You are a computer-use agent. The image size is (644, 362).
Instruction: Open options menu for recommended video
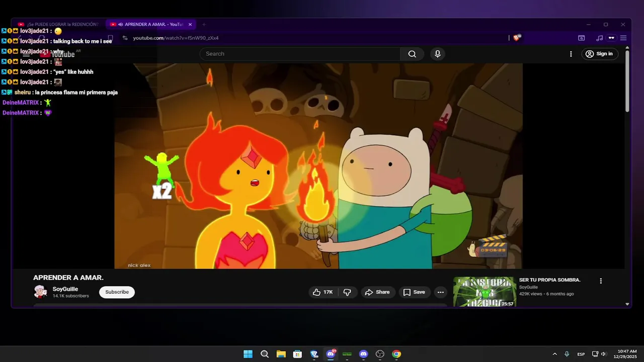coord(600,281)
